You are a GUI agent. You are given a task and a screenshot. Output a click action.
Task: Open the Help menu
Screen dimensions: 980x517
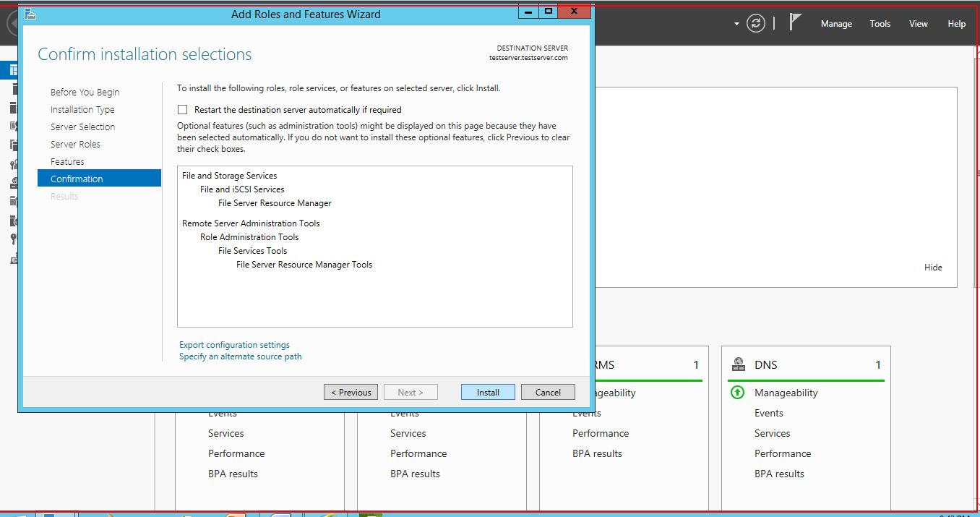click(956, 24)
